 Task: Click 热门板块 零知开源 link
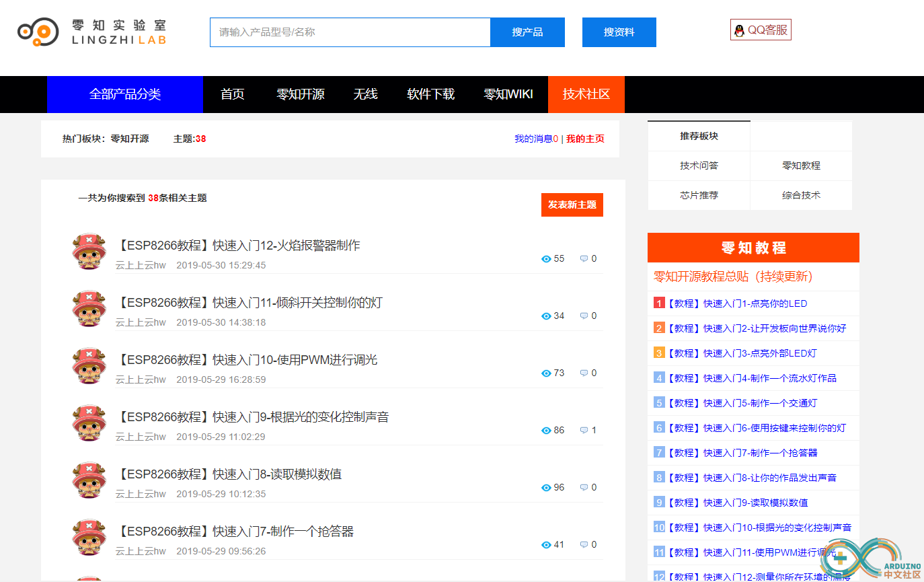pyautogui.click(x=130, y=139)
